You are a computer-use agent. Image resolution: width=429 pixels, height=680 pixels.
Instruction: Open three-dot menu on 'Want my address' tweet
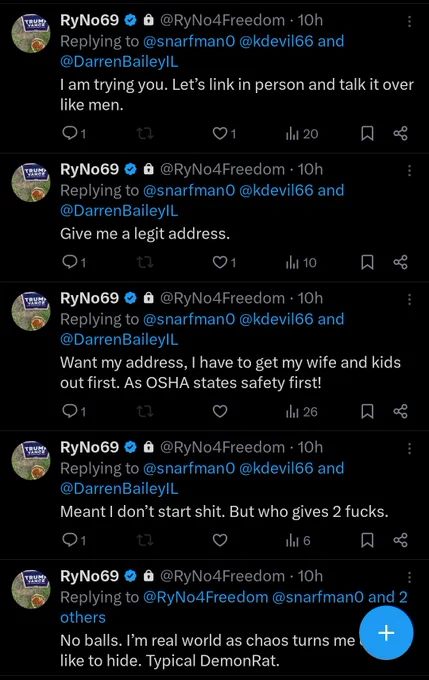pyautogui.click(x=409, y=300)
